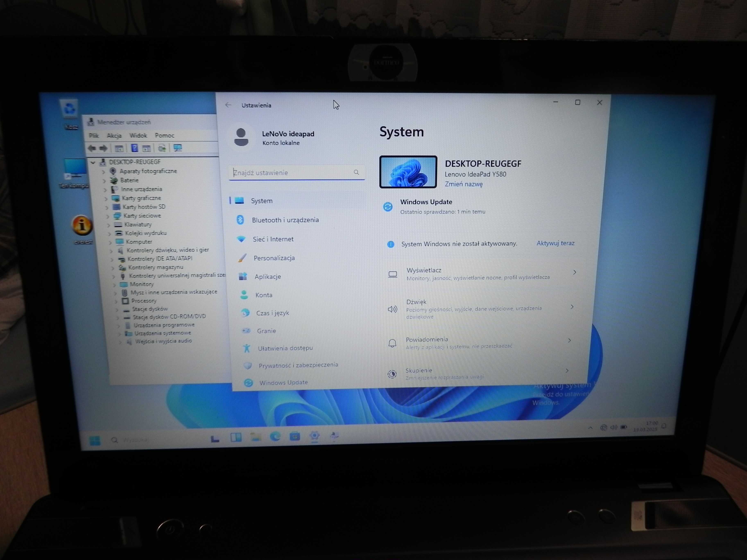Select Monitory tree item
Image resolution: width=747 pixels, height=560 pixels.
pyautogui.click(x=142, y=284)
